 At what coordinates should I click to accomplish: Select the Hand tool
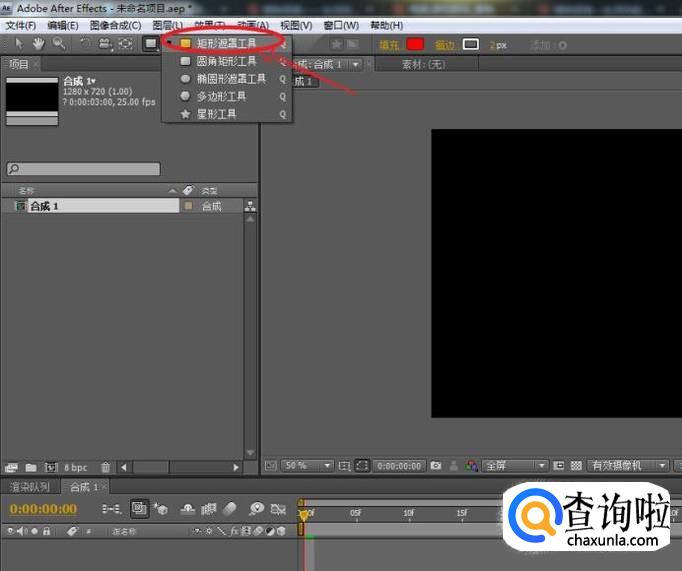38,44
